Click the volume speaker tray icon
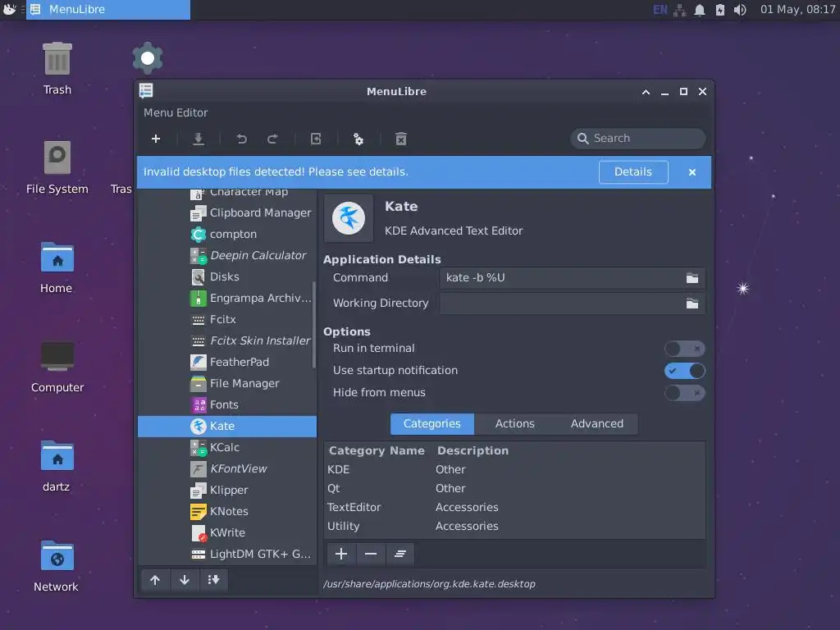840x630 pixels. (x=740, y=10)
